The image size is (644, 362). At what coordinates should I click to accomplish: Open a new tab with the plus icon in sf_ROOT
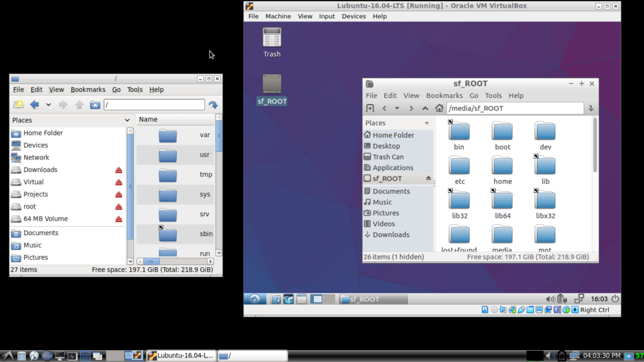click(370, 108)
